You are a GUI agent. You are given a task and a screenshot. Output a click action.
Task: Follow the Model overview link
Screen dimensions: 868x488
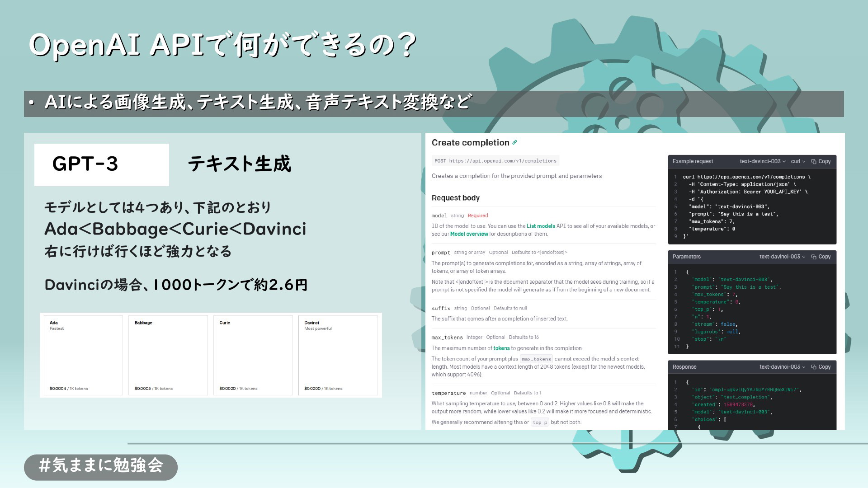(x=469, y=234)
